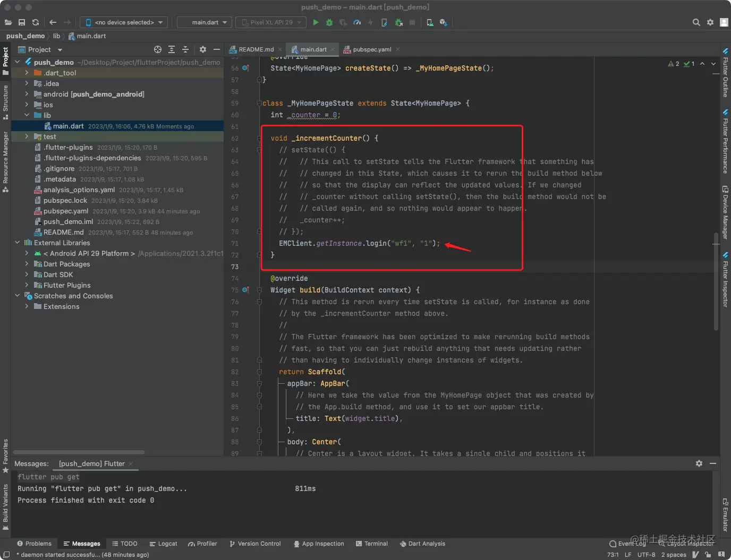Image resolution: width=731 pixels, height=560 pixels.
Task: Click the locate-file crosshair icon in Project panel
Action: point(158,49)
